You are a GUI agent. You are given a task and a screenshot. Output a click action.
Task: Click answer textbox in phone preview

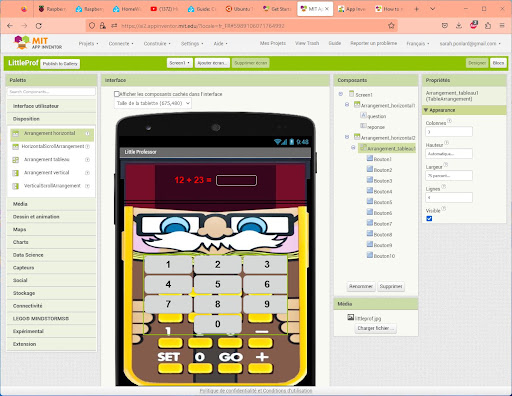coord(236,180)
